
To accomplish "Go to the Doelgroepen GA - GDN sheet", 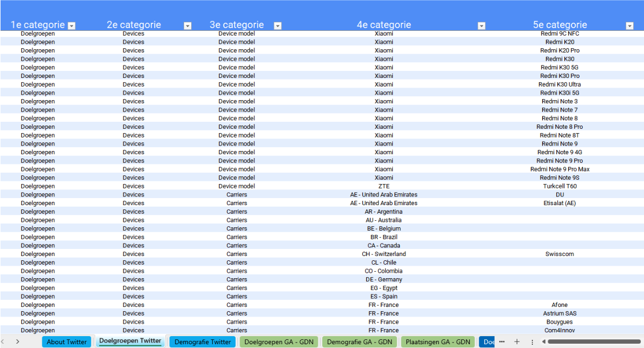I will (279, 342).
